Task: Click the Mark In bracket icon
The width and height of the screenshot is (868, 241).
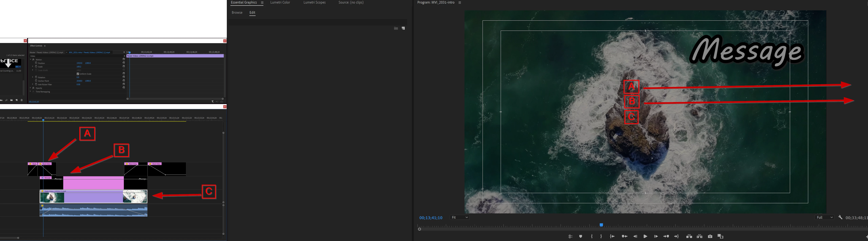Action: 591,236
